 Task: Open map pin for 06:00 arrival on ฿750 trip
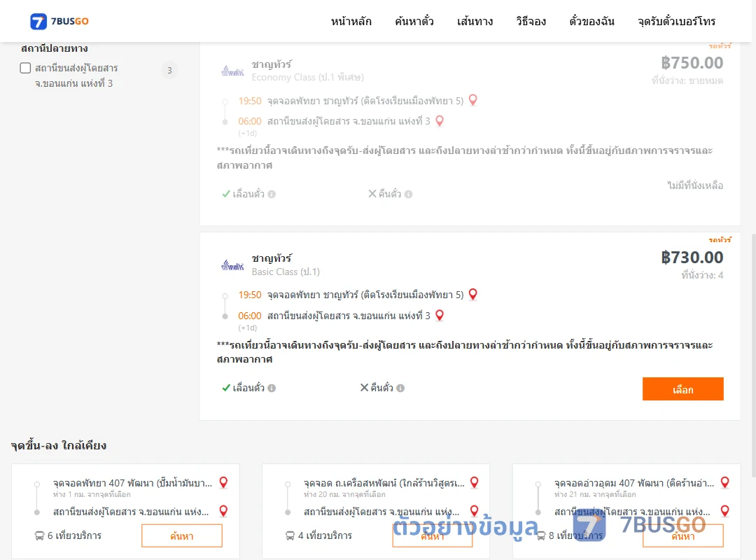coord(439,120)
